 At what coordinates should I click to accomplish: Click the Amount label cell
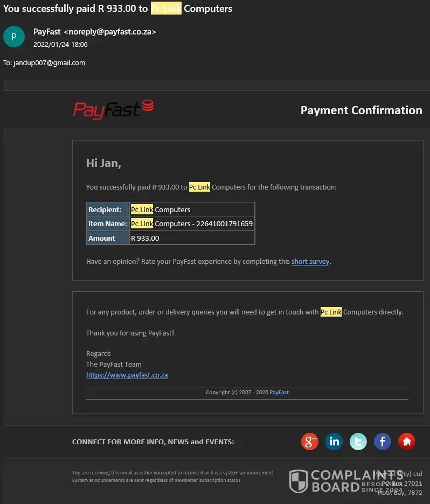(x=108, y=238)
